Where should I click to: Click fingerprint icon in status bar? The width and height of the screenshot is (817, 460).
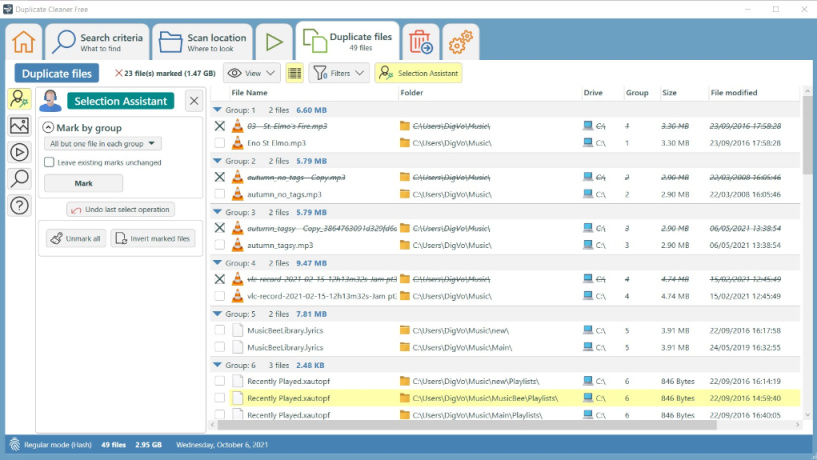click(x=15, y=444)
